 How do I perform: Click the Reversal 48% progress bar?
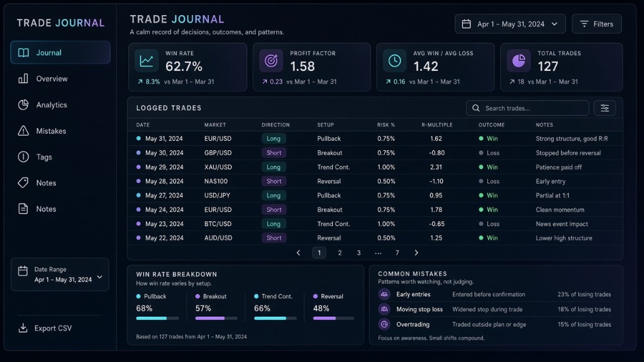pos(333,318)
